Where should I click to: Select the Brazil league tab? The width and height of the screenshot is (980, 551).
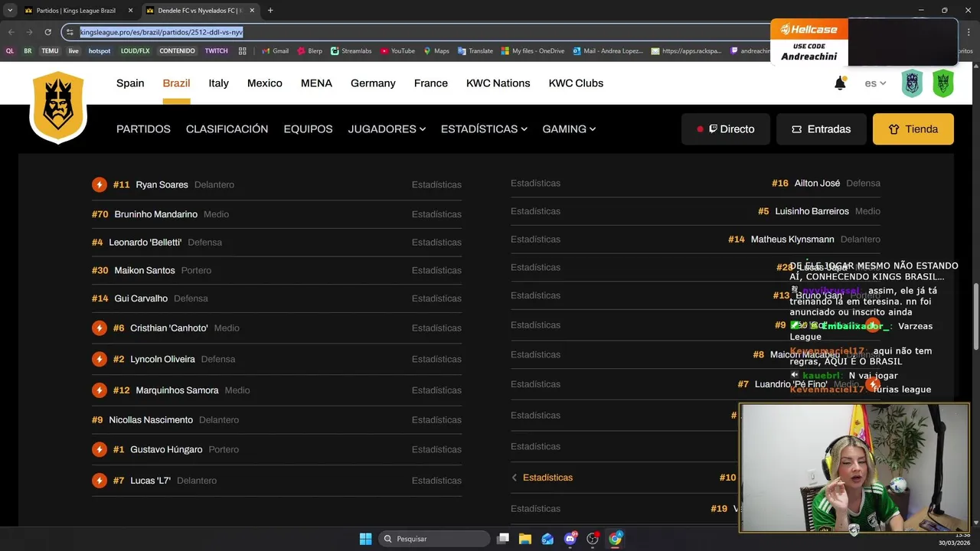176,83
